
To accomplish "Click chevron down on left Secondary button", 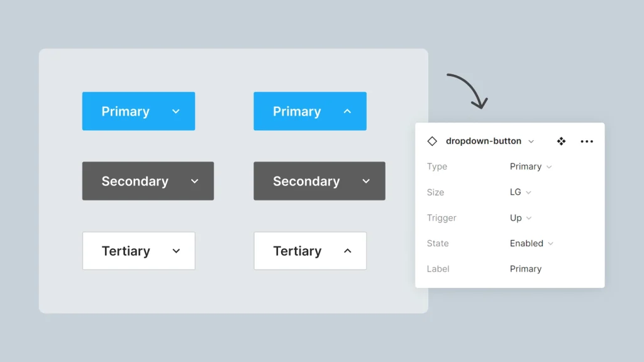I will tap(195, 182).
